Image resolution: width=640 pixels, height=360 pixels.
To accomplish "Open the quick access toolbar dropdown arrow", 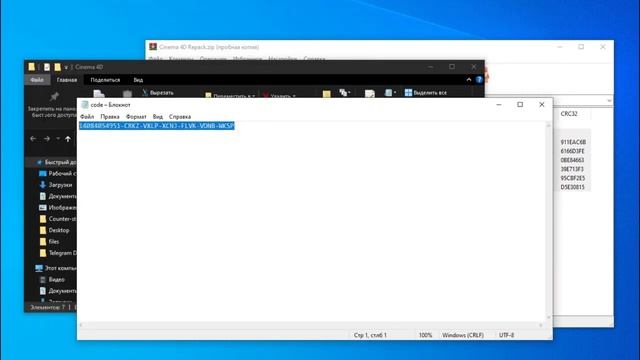I will (x=66, y=67).
